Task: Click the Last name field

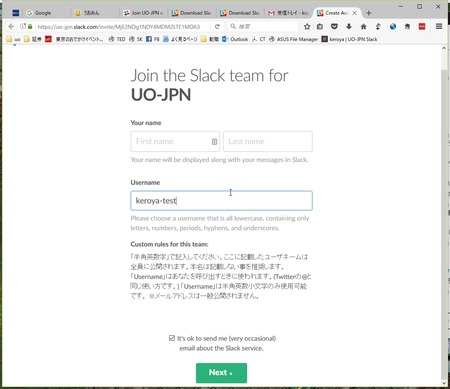Action: 268,142
